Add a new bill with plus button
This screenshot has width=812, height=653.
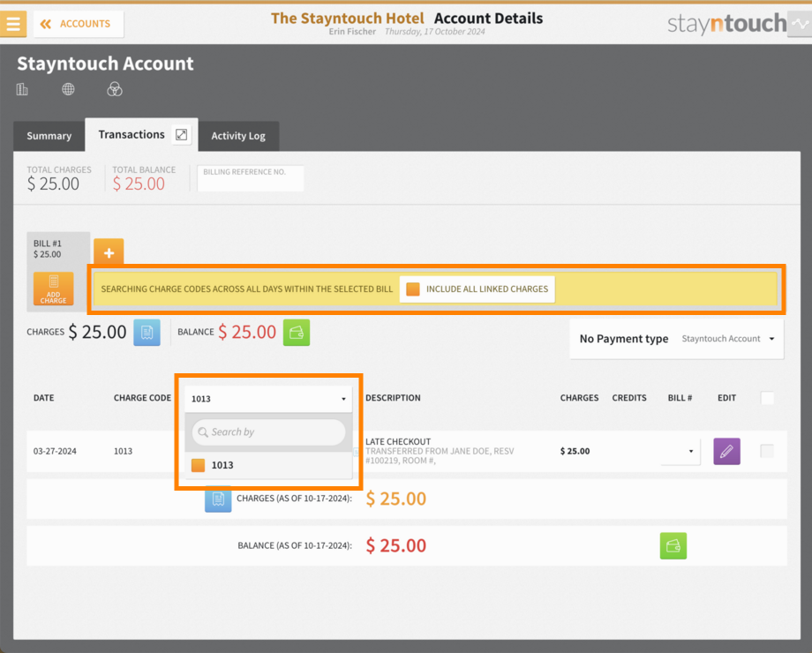click(x=109, y=252)
